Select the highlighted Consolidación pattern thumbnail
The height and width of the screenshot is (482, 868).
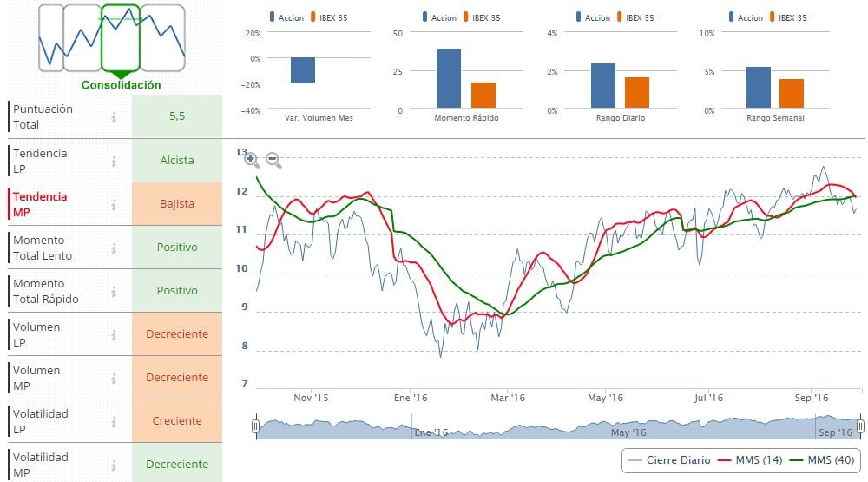pyautogui.click(x=121, y=38)
